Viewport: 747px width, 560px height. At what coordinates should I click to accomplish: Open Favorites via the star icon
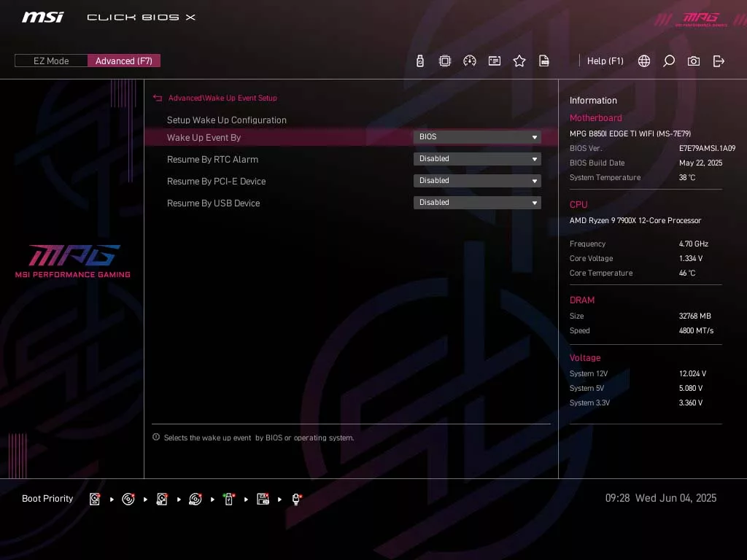(519, 61)
